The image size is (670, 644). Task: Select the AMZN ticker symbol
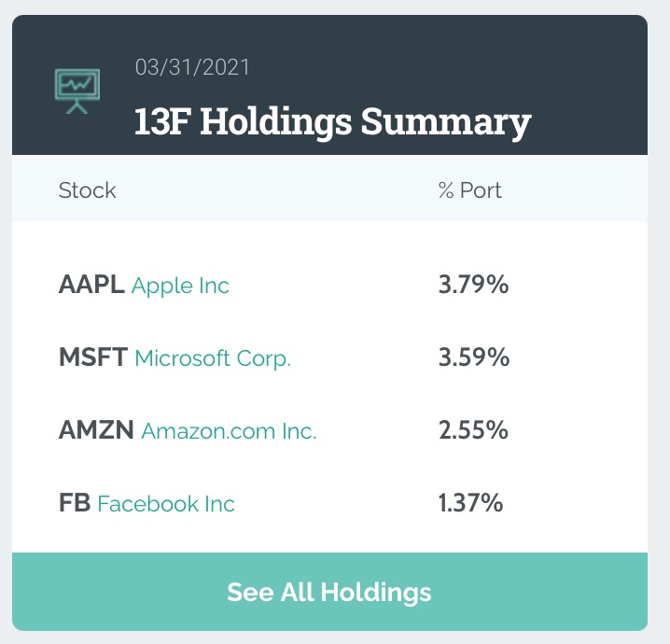(x=96, y=431)
